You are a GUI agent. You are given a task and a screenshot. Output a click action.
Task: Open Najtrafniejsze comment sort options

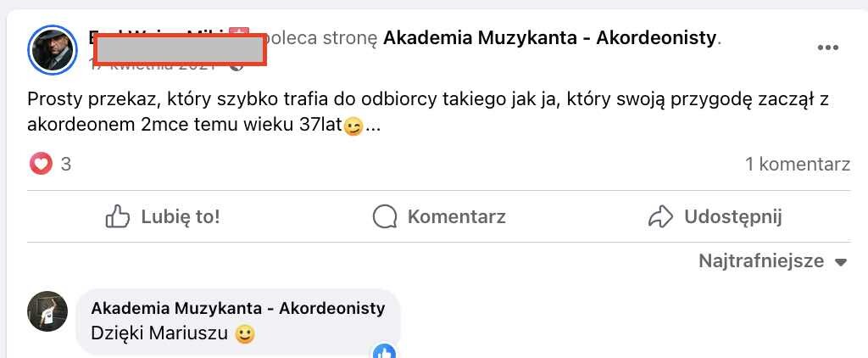(x=773, y=261)
